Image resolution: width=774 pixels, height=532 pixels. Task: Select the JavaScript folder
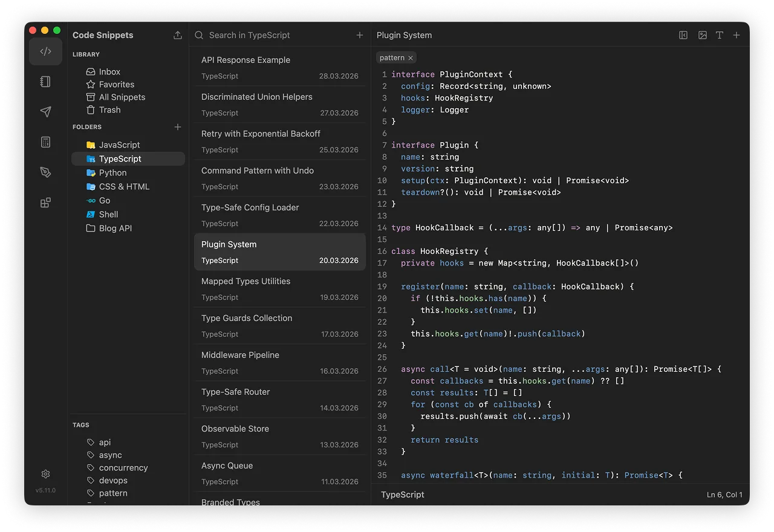[x=128, y=144]
